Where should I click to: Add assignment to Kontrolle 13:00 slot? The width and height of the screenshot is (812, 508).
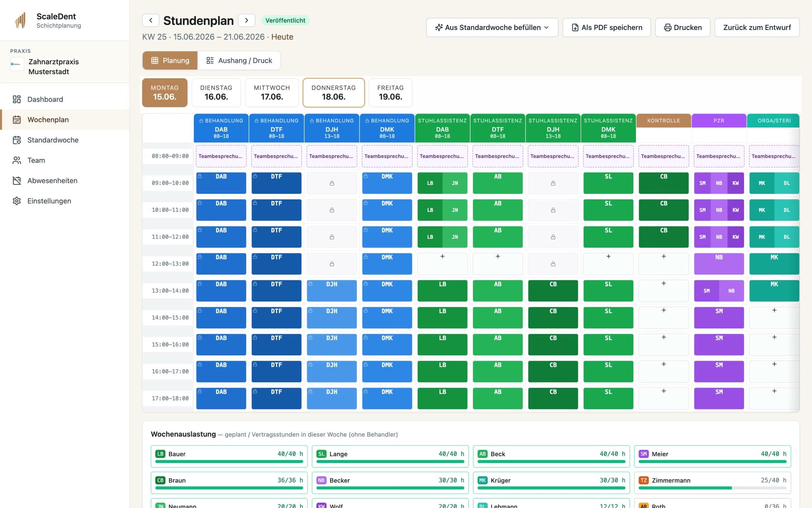pyautogui.click(x=664, y=291)
